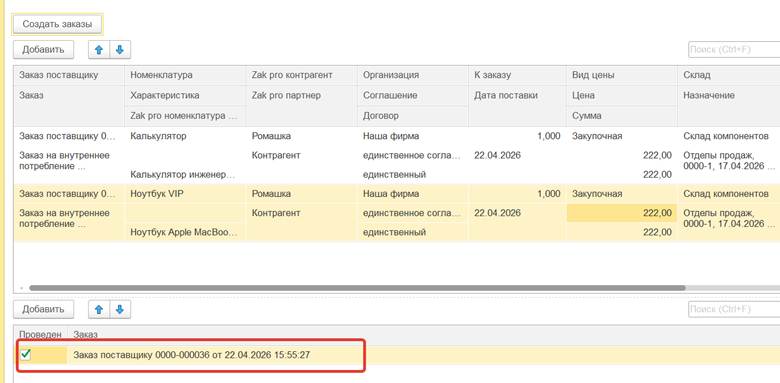Click the highlighted 222,00 price cell
This screenshot has width=780, height=383.
pos(621,213)
